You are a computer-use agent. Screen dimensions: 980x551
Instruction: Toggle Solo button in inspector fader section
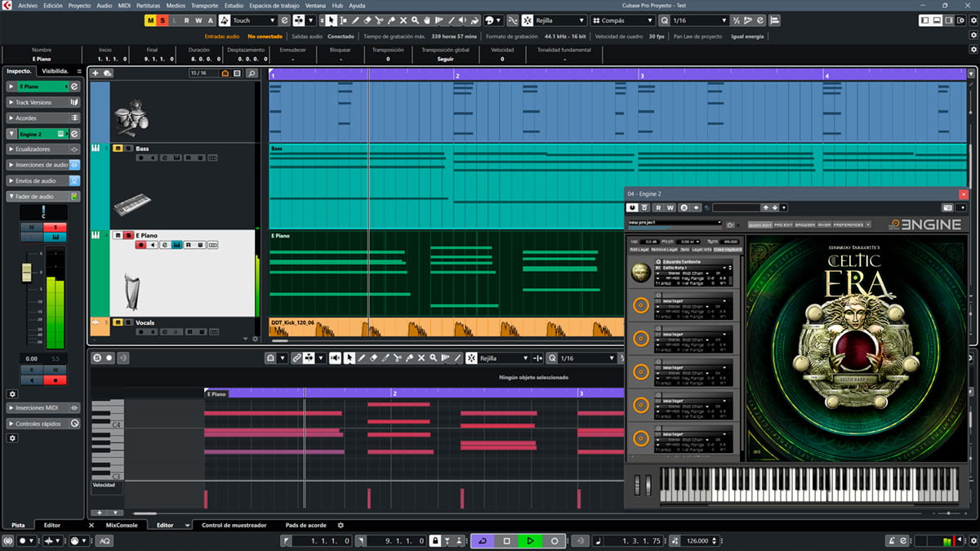coord(56,227)
